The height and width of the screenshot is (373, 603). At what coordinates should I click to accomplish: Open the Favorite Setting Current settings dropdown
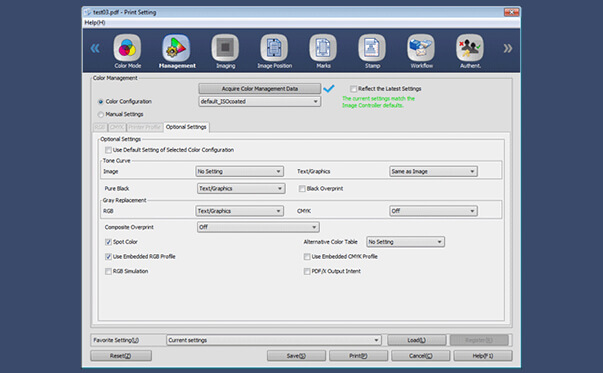point(274,340)
